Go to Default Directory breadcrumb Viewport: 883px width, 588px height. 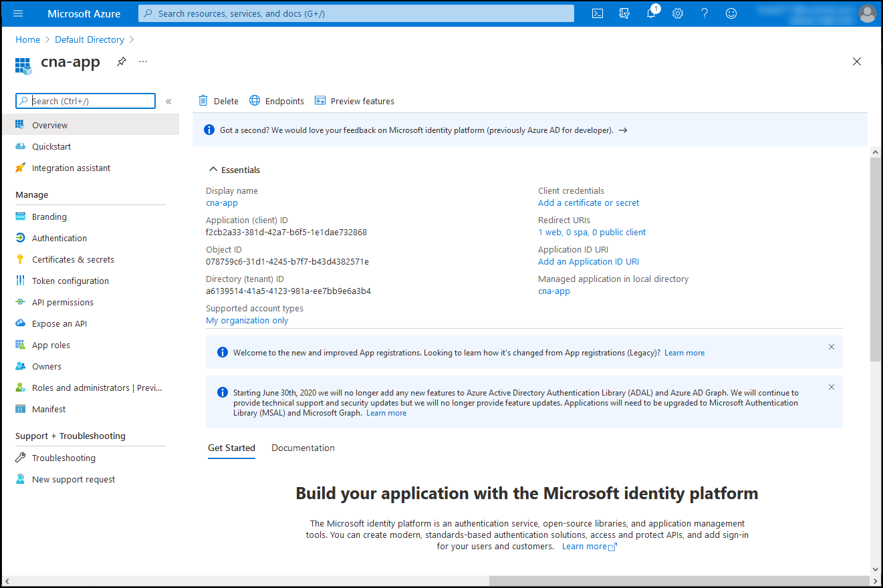[90, 40]
